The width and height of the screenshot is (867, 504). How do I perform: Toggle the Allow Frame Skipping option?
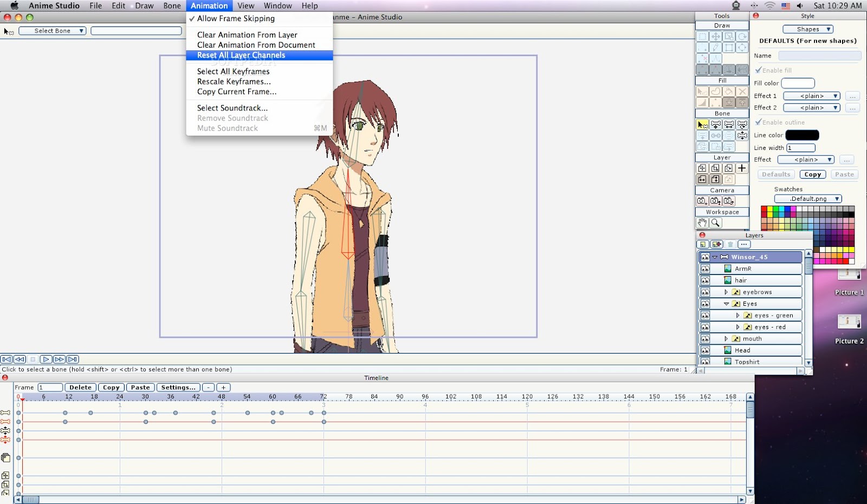coord(236,18)
